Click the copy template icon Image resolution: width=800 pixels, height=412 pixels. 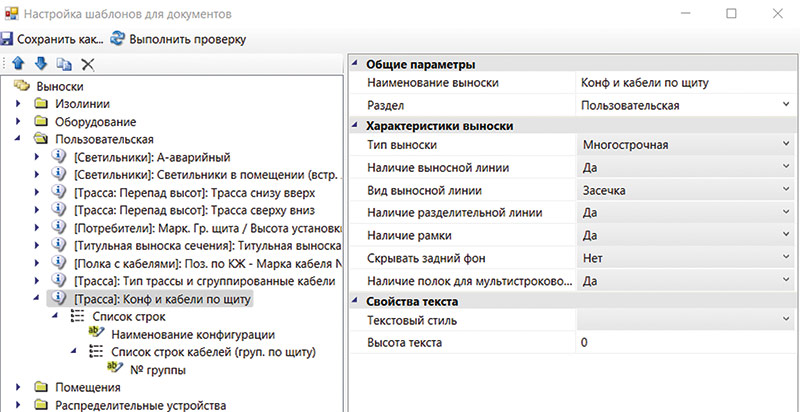(64, 64)
